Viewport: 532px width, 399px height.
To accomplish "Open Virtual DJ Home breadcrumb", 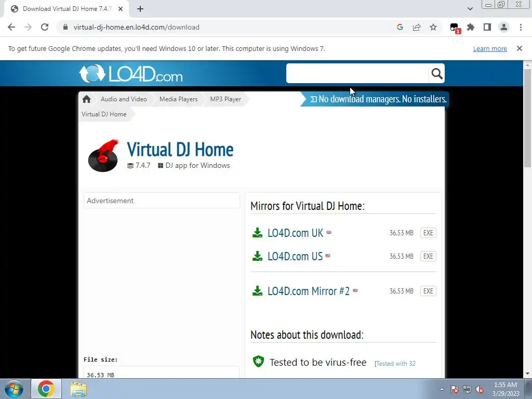I will [x=104, y=114].
